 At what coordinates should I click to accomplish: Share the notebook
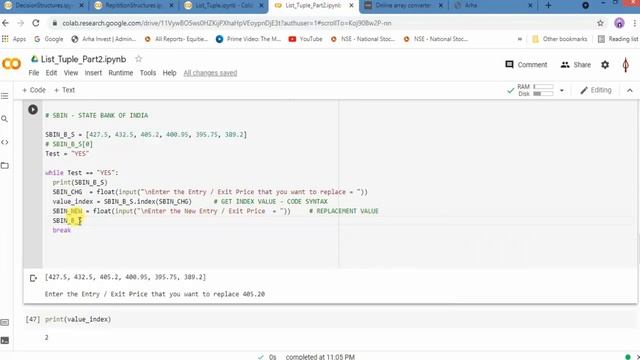[x=576, y=64]
